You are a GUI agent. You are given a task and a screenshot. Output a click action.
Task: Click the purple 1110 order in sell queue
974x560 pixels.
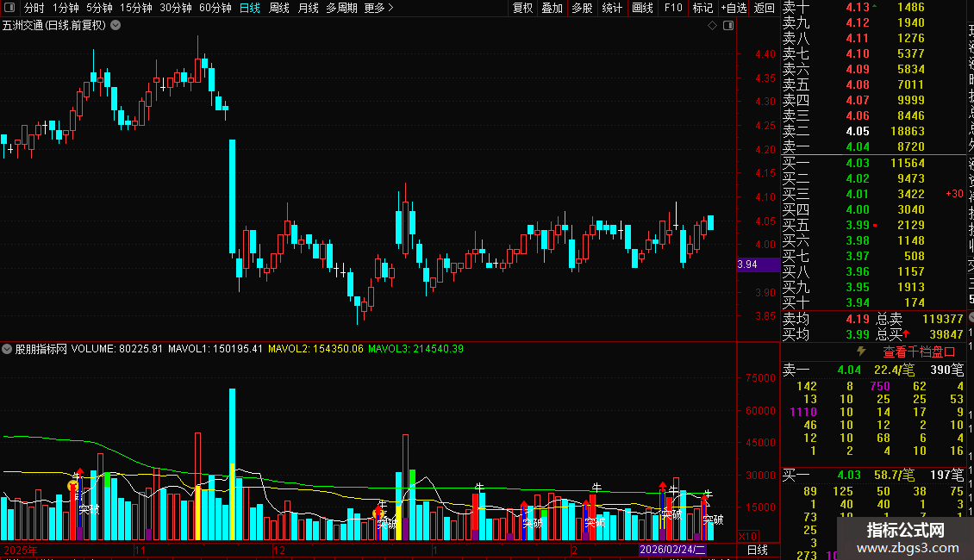coord(802,412)
